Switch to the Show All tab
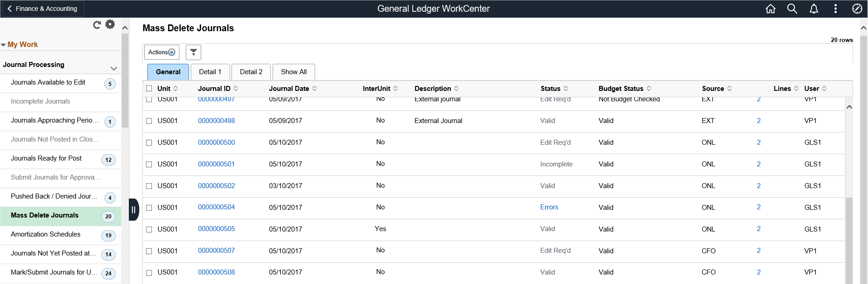868x284 pixels. tap(293, 72)
